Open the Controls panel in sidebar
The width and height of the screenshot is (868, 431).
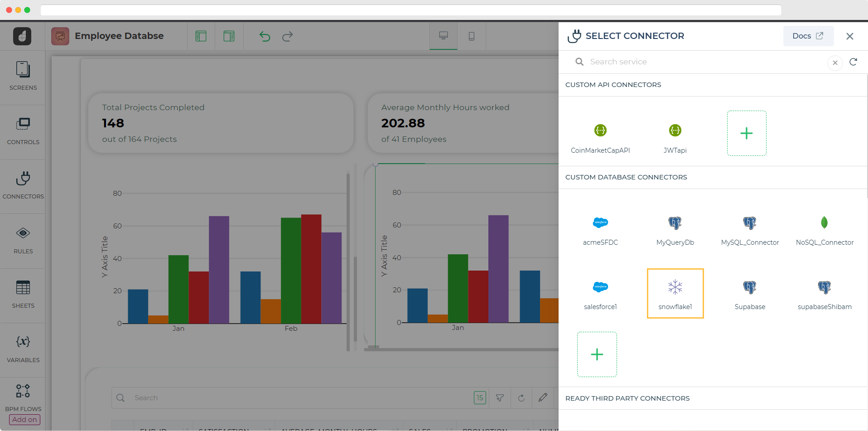pos(23,131)
